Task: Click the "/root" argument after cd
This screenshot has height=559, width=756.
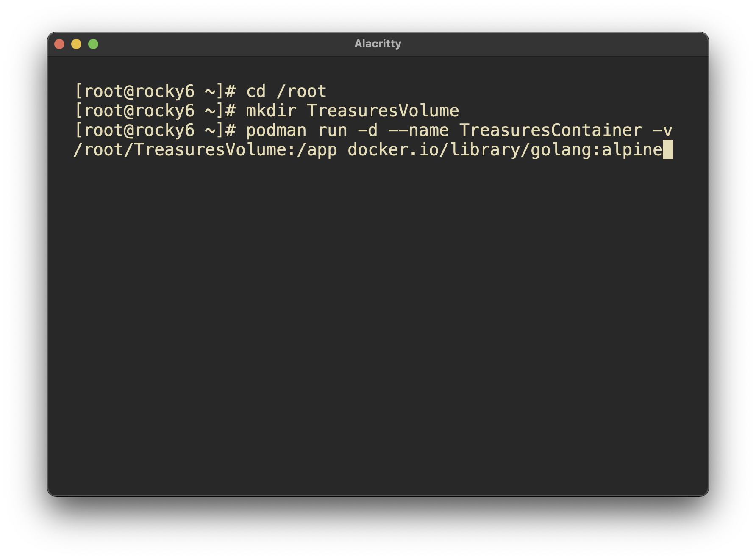Action: click(x=301, y=91)
